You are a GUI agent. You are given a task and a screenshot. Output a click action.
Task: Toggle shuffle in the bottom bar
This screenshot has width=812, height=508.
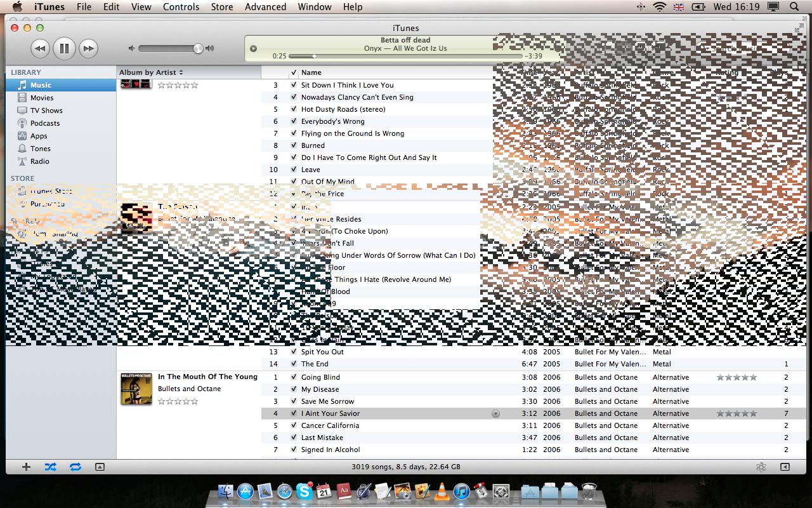[50, 467]
